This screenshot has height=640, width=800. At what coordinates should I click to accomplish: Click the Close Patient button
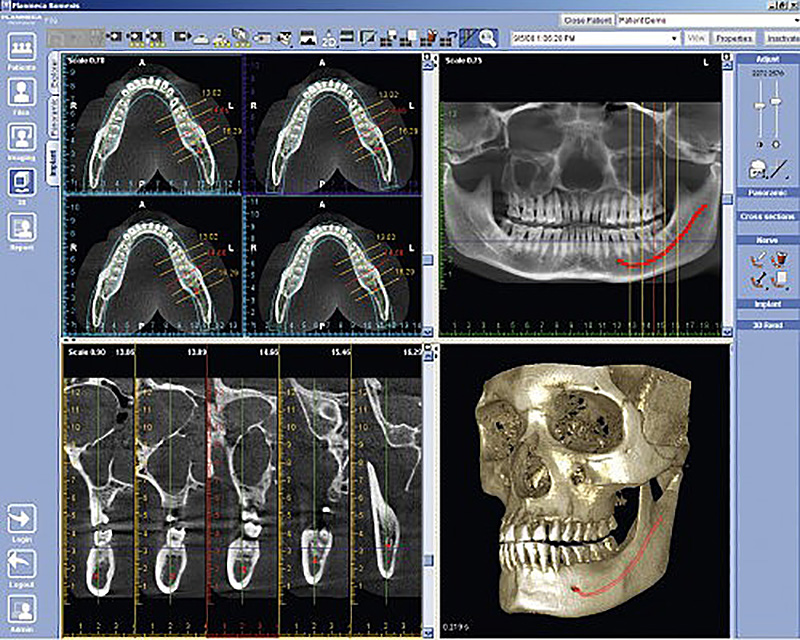click(x=587, y=19)
